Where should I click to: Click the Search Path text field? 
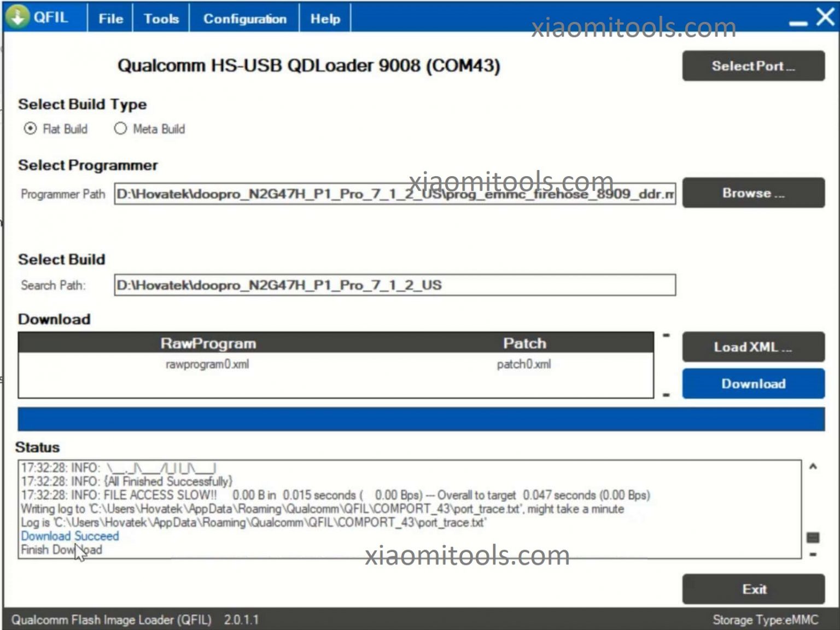click(x=394, y=285)
